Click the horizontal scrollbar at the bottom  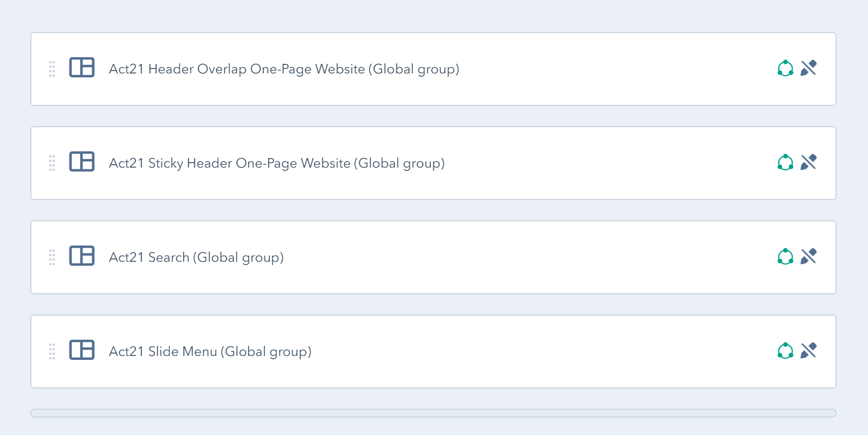[434, 413]
